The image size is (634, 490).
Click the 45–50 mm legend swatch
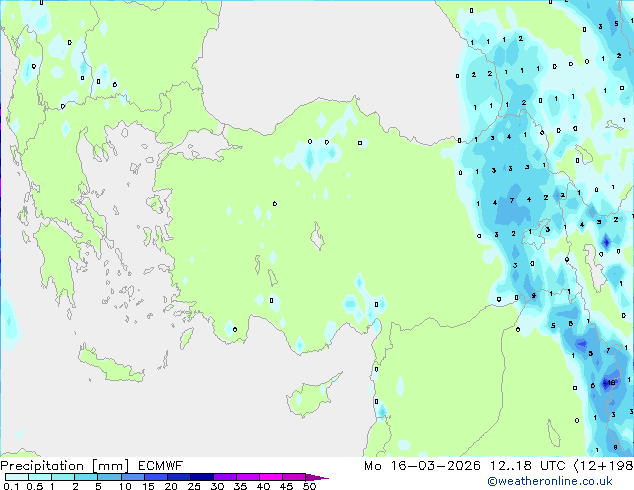tap(294, 477)
